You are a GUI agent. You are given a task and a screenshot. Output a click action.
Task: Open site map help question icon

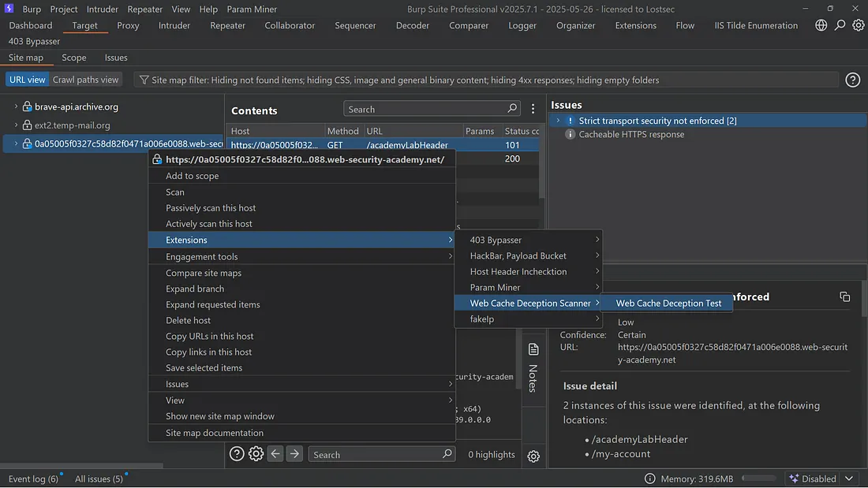coord(852,80)
